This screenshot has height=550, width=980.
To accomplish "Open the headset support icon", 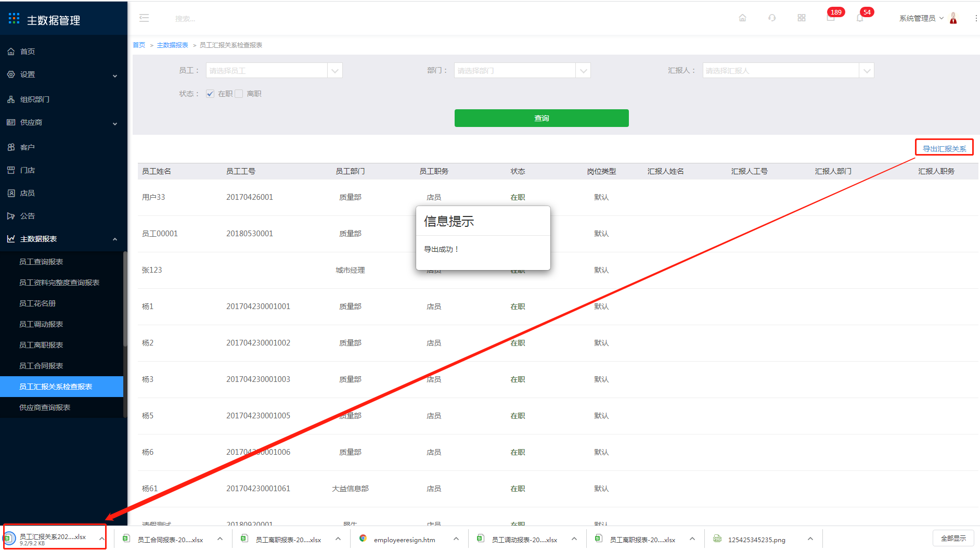I will point(772,18).
